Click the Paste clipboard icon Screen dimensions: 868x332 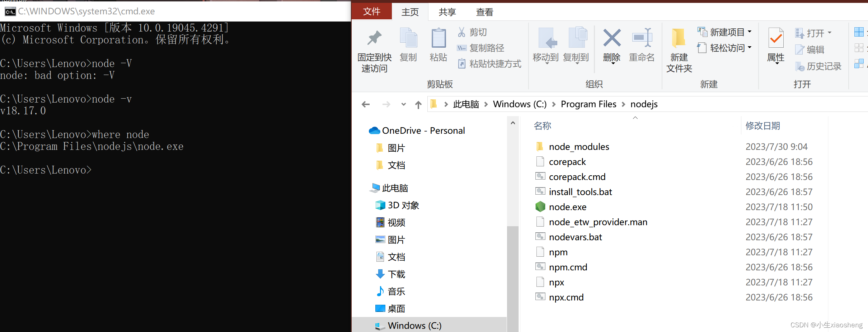click(x=438, y=38)
